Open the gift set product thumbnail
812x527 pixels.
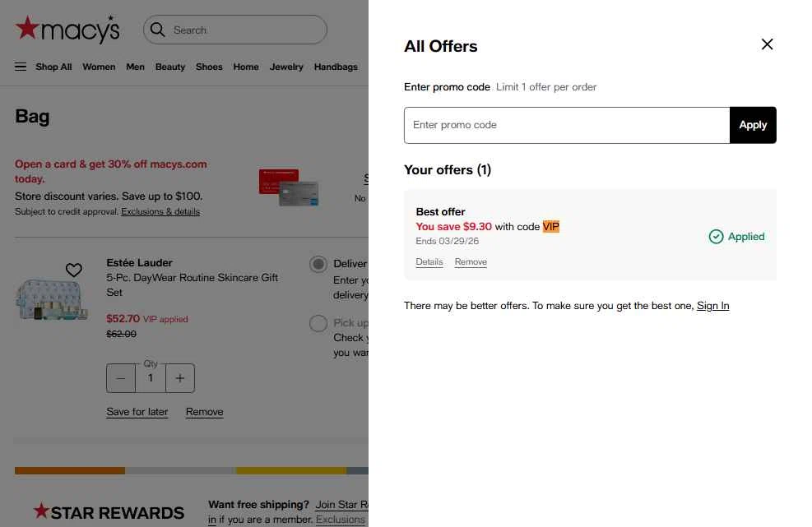pyautogui.click(x=51, y=299)
